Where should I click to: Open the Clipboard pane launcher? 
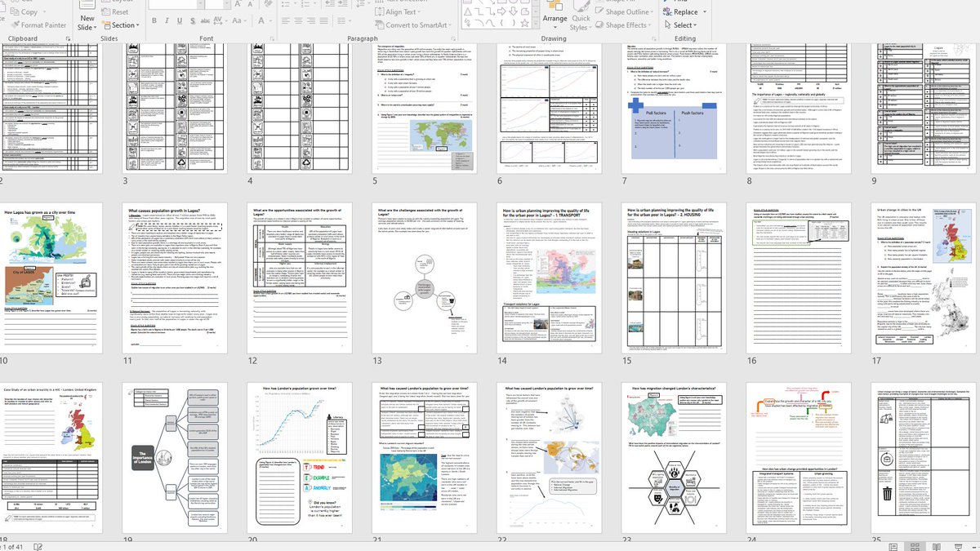coord(67,38)
